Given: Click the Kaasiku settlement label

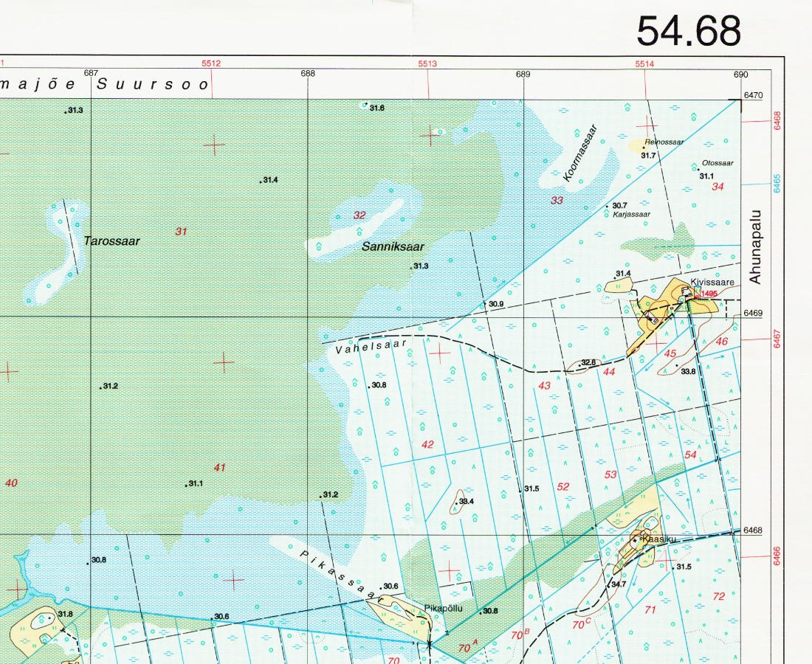Looking at the screenshot, I should [659, 539].
